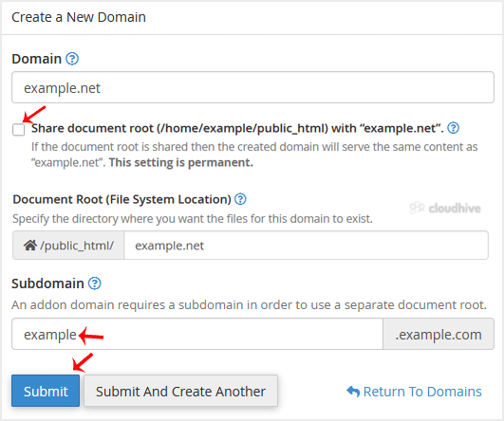The height and width of the screenshot is (421, 504).
Task: Focus the Document Root field containing example.net
Action: coord(306,246)
